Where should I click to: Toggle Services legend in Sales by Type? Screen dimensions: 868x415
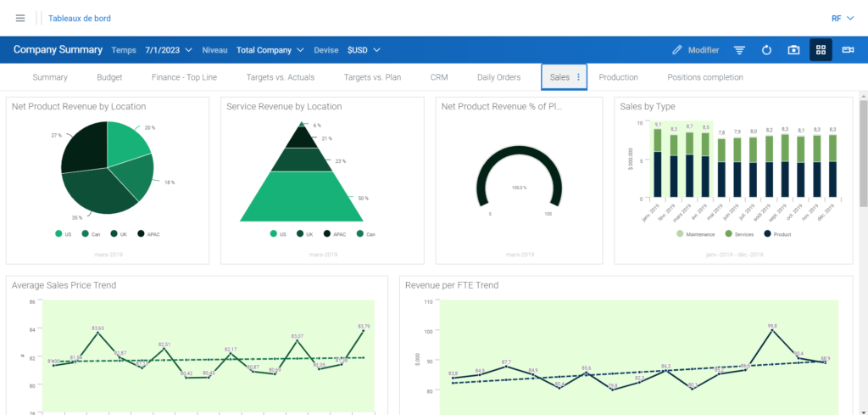pyautogui.click(x=739, y=234)
